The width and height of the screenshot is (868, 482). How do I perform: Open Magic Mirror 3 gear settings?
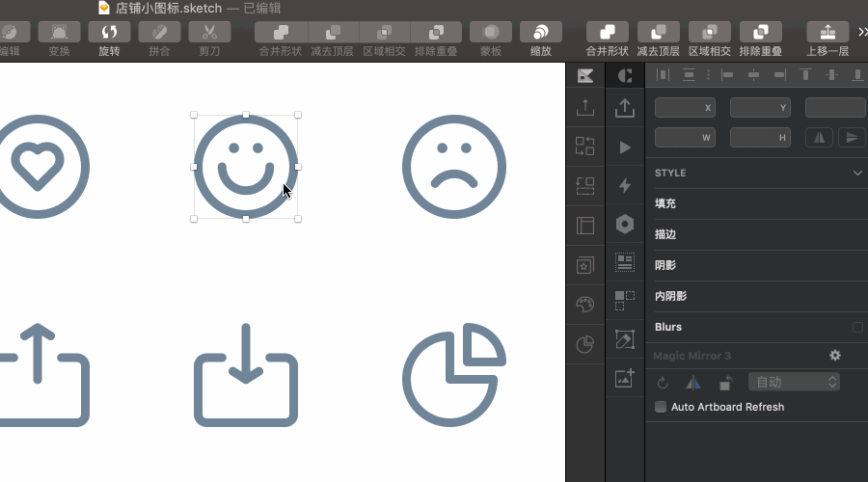pyautogui.click(x=835, y=356)
